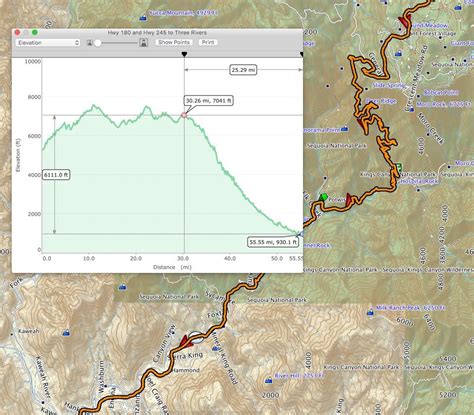Click the Moro Rock map label
Image resolution: width=474 pixels, height=415 pixels.
(445, 104)
